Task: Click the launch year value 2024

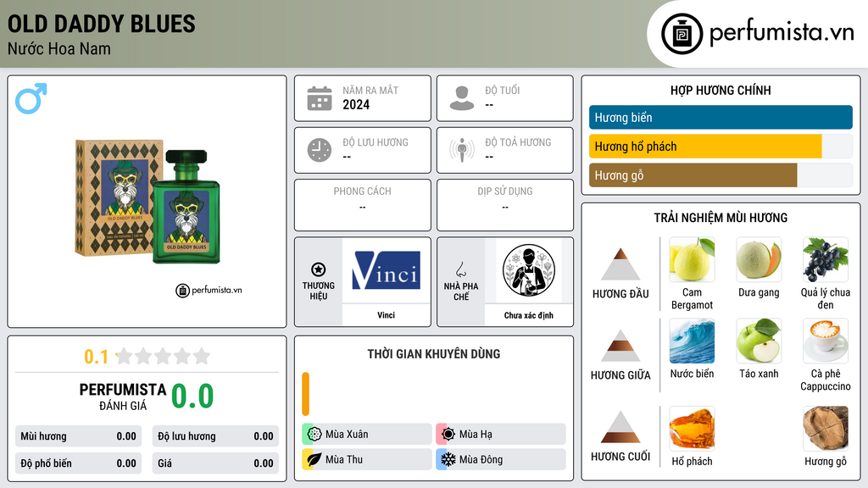Action: click(x=356, y=104)
